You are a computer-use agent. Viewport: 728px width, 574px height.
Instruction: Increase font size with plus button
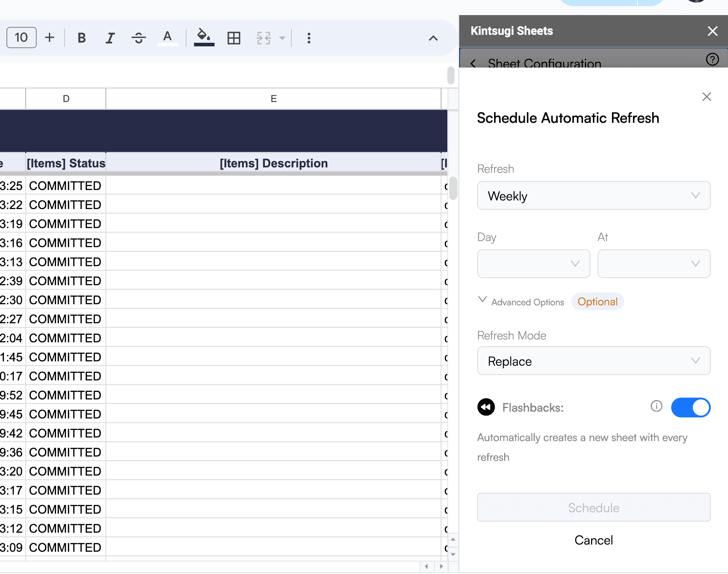(50, 37)
